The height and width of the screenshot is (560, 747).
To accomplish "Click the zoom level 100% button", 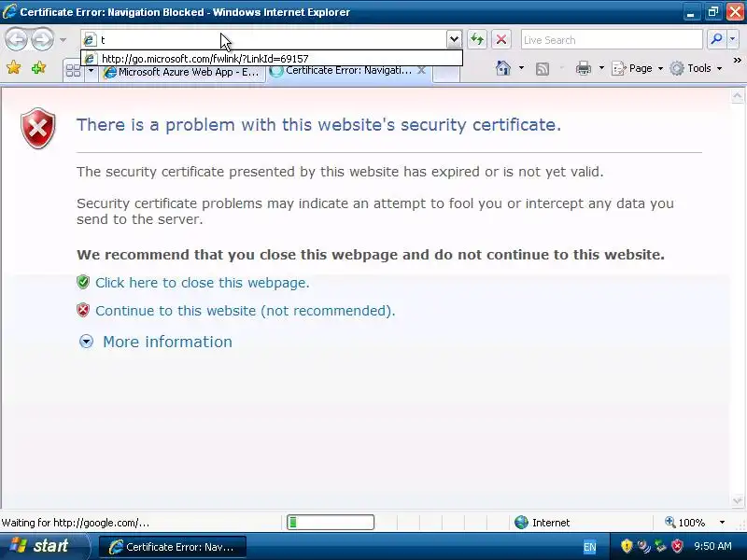I will point(685,523).
